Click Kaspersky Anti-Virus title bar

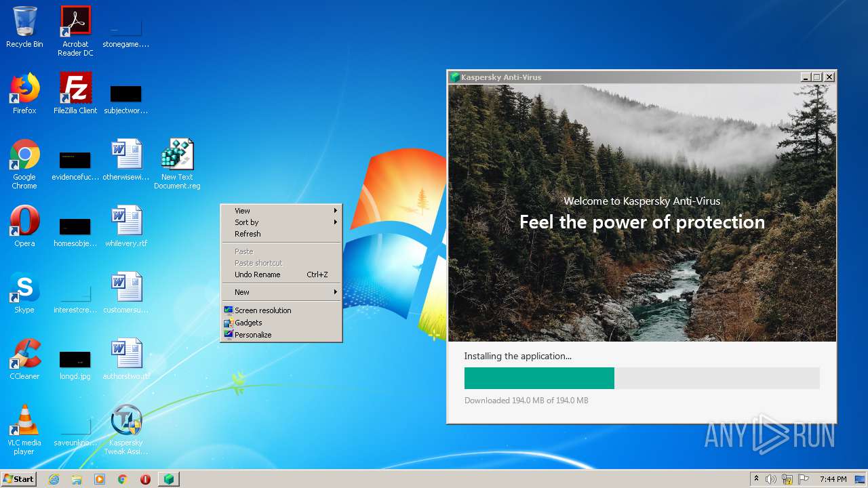pos(624,77)
